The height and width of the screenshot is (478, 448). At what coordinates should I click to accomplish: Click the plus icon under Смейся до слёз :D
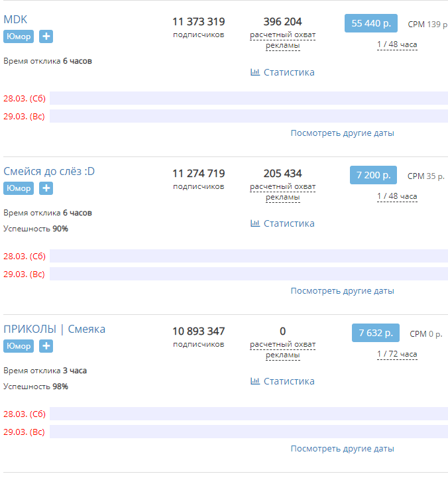[x=46, y=188]
